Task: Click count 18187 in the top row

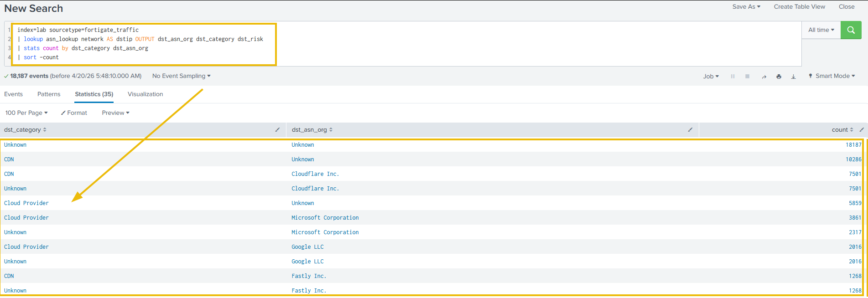Action: tap(853, 145)
